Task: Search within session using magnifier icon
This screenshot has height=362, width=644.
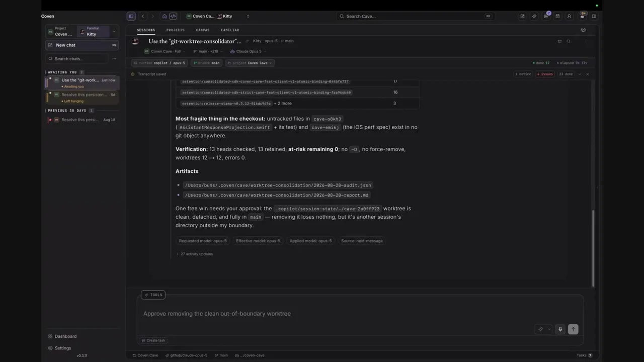Action: tap(569, 41)
